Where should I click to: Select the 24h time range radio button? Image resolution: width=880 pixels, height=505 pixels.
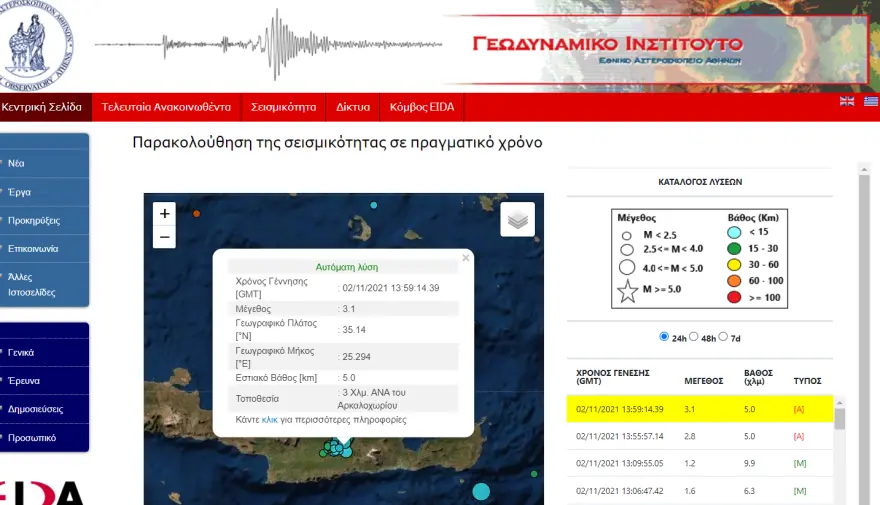664,337
